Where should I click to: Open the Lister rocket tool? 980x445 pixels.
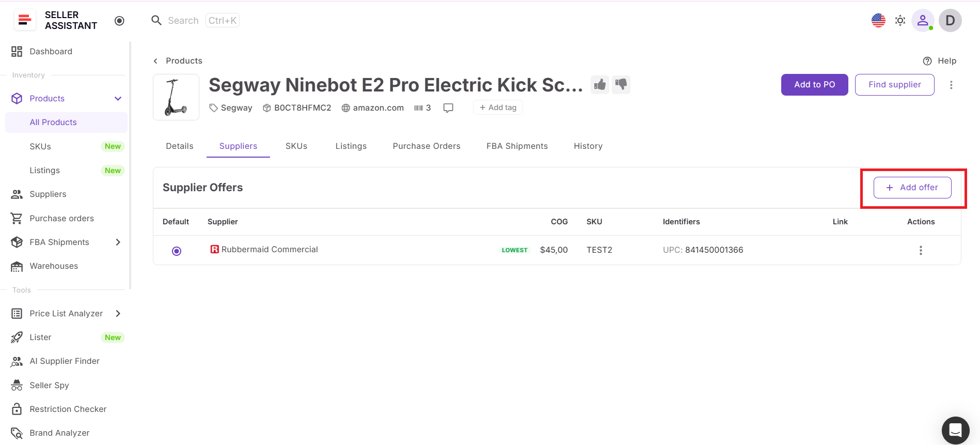coord(40,337)
